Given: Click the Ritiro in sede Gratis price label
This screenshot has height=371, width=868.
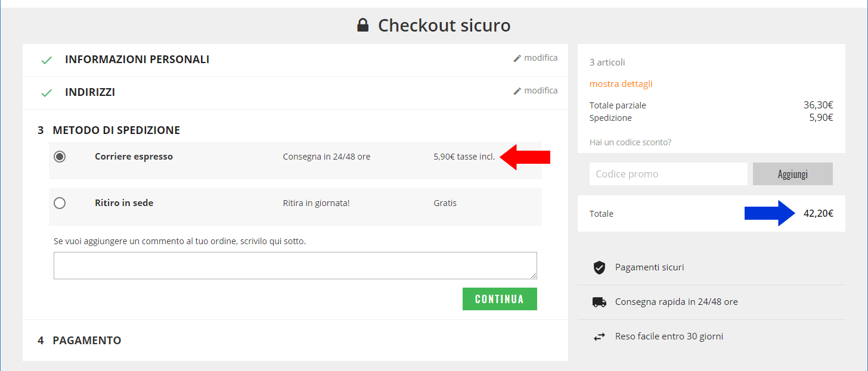Looking at the screenshot, I should coord(445,203).
